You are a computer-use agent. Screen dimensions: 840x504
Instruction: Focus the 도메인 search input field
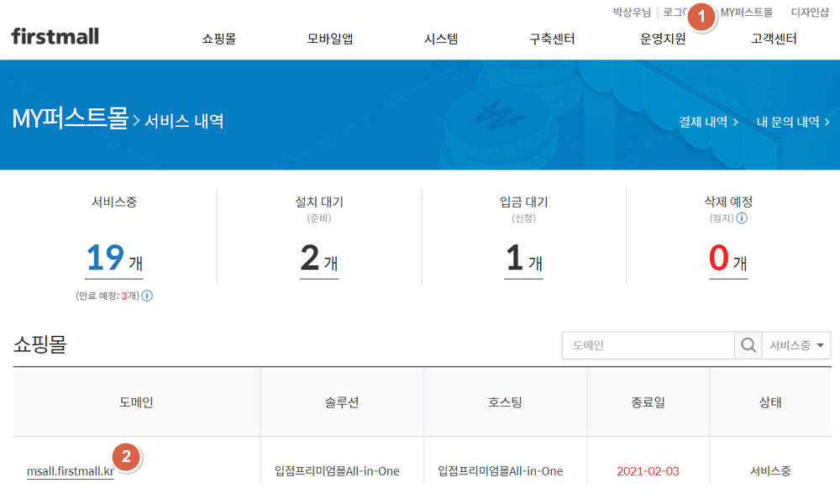point(648,345)
